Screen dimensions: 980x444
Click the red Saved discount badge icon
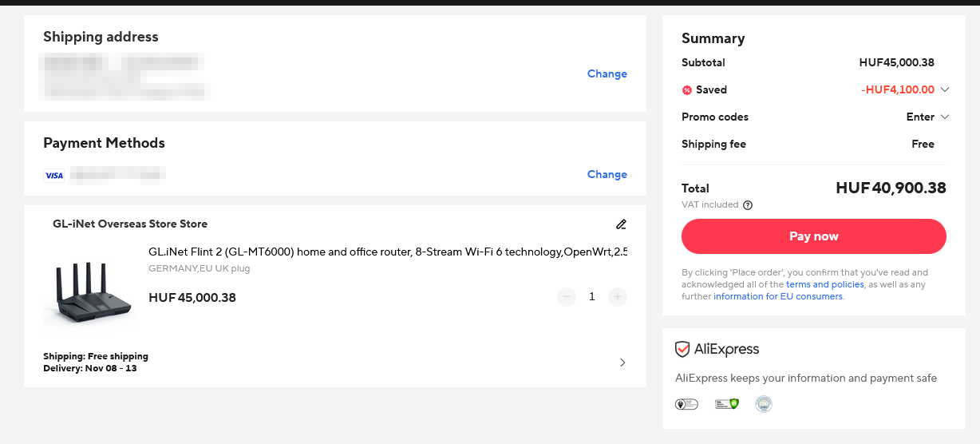click(686, 90)
